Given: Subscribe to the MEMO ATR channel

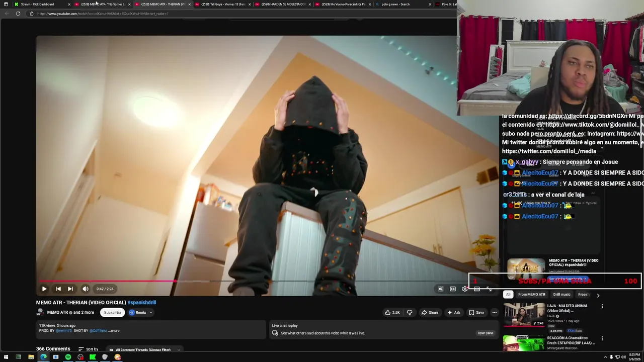Looking at the screenshot, I should [112, 312].
